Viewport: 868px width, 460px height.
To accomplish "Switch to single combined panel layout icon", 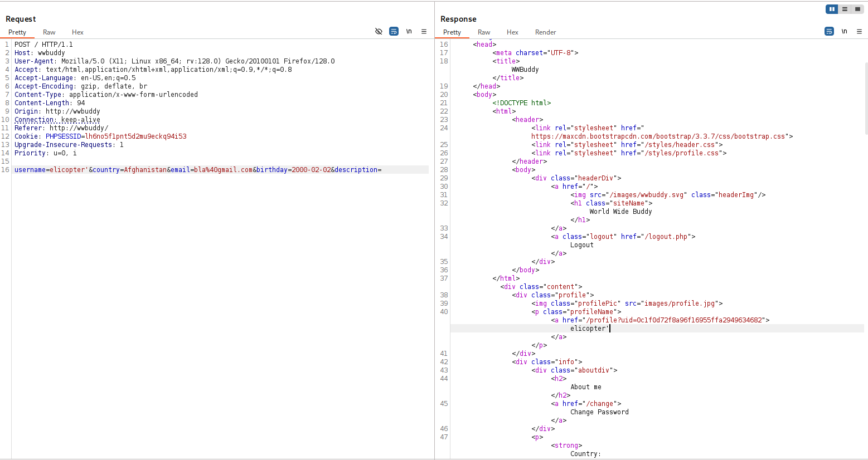I will 857,9.
